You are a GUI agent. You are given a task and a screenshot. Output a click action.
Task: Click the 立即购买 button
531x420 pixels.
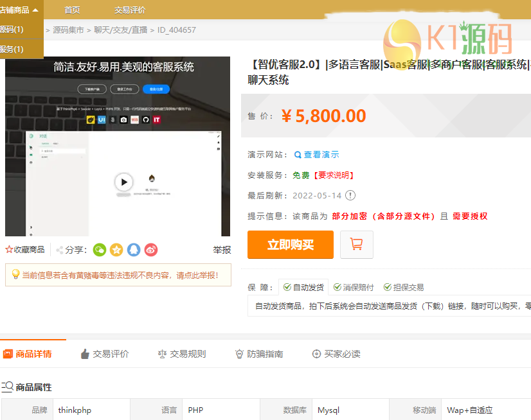[290, 244]
